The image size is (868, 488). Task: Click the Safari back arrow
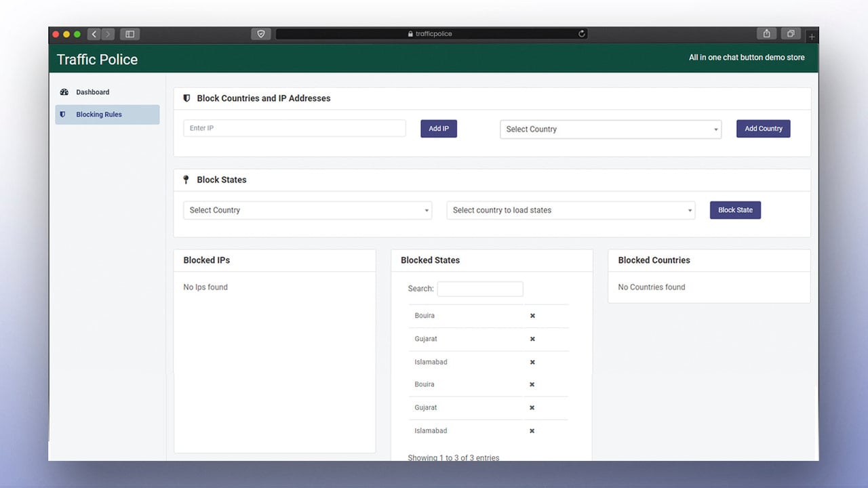(94, 34)
